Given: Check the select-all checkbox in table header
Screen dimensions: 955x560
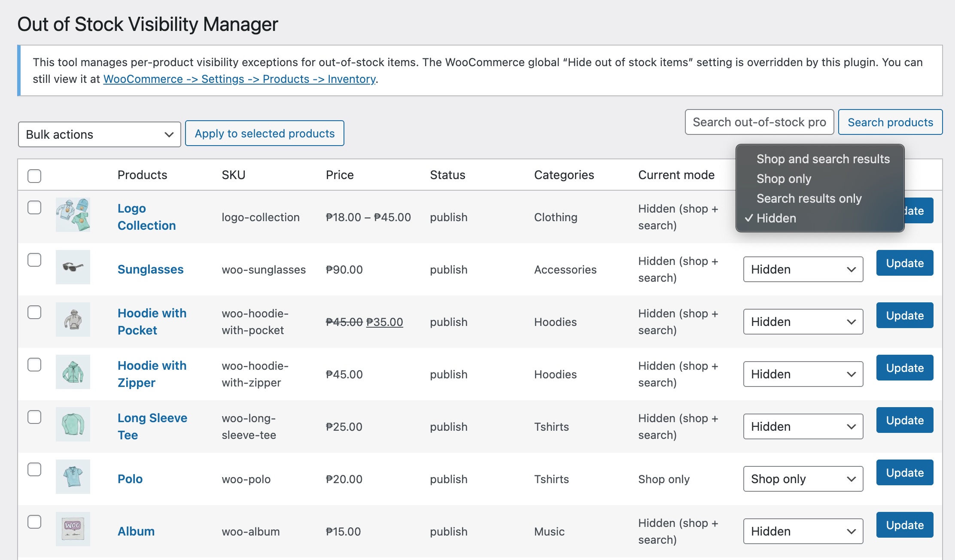Looking at the screenshot, I should [34, 176].
